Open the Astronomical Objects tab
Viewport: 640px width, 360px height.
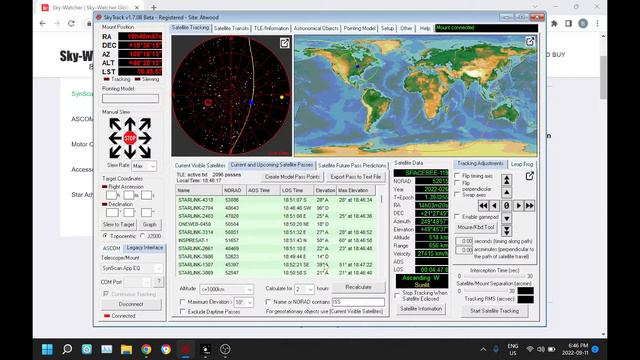(x=316, y=28)
